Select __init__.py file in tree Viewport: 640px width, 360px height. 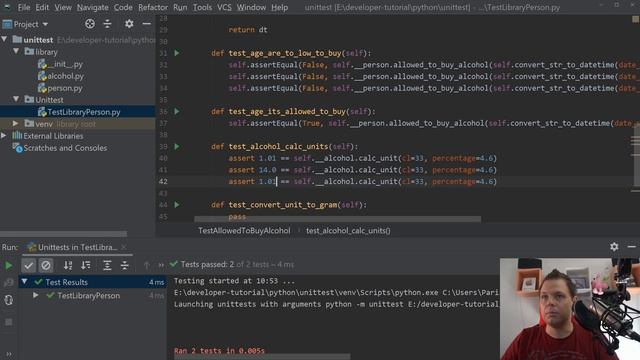60,64
